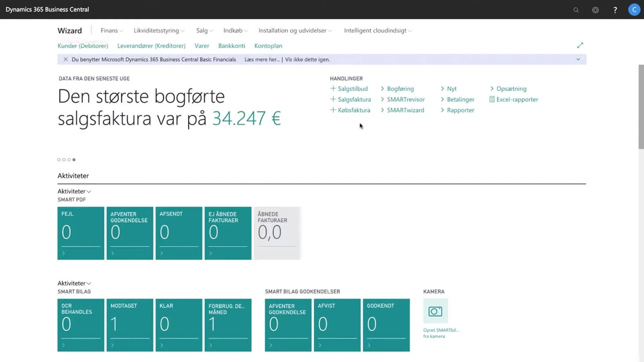Go to Kunder (Debitorer)

83,46
